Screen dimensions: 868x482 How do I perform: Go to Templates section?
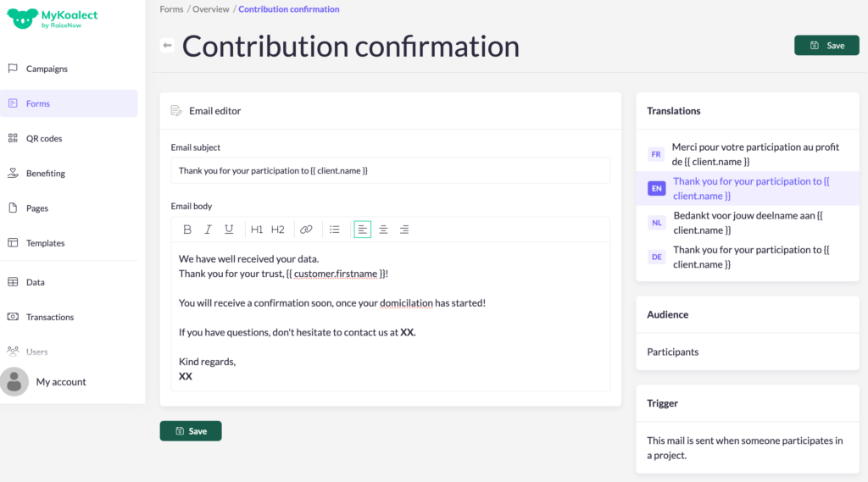pyautogui.click(x=45, y=243)
